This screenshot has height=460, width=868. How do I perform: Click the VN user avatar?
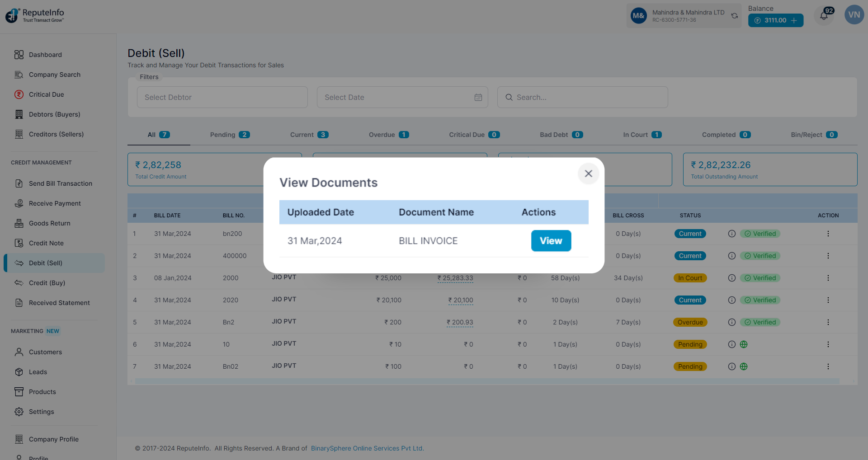pos(854,15)
